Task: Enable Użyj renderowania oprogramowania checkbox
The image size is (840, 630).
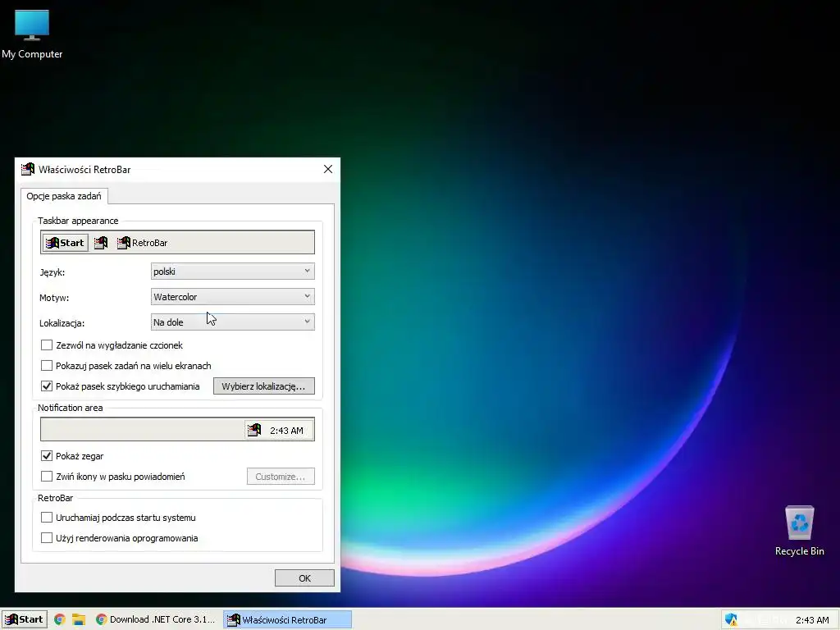Action: [x=47, y=538]
